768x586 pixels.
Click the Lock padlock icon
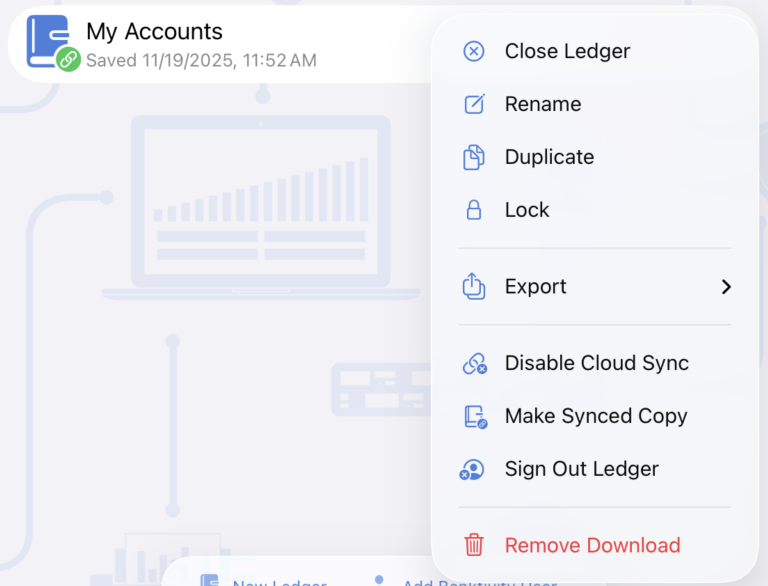click(474, 210)
